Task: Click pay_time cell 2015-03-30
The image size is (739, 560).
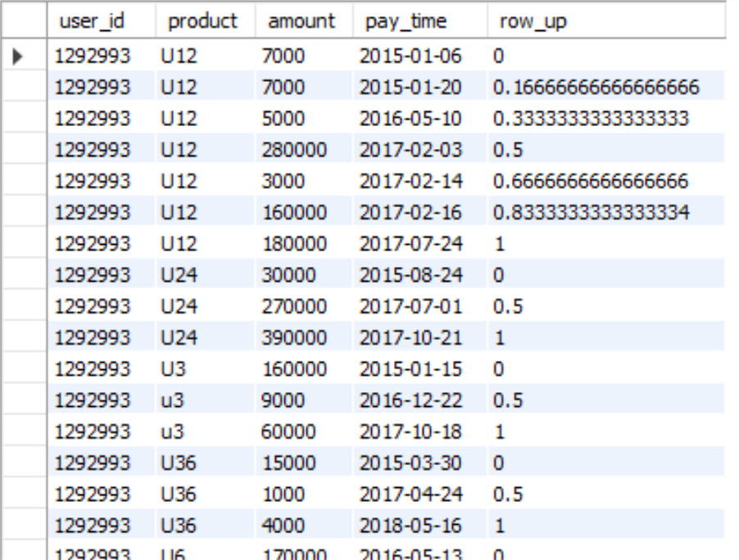Action: click(419, 463)
